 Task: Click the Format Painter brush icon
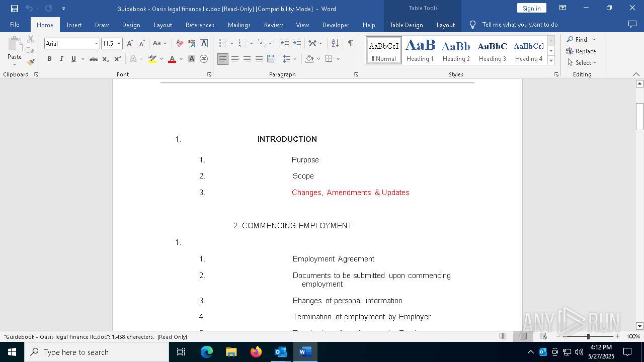31,62
